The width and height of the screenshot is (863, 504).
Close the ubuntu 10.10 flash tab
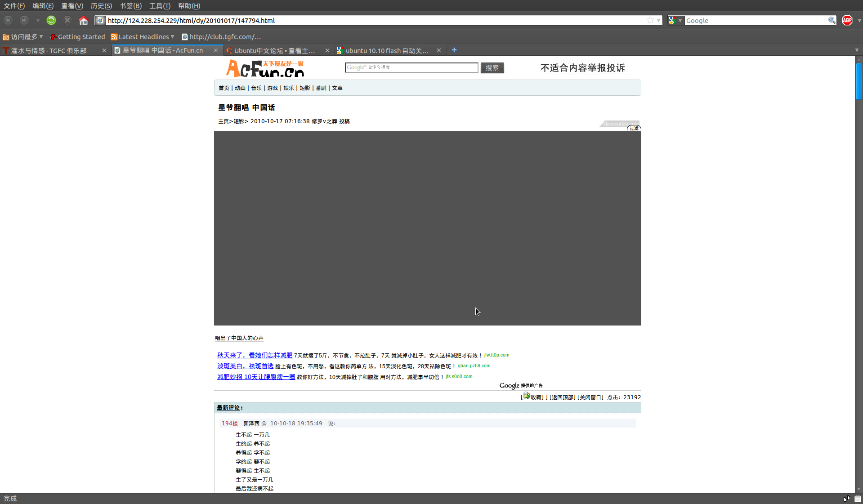click(x=439, y=50)
